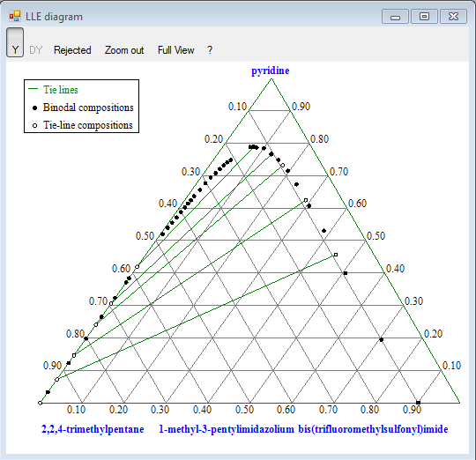Click the bottom axis label 0.50

(245, 410)
